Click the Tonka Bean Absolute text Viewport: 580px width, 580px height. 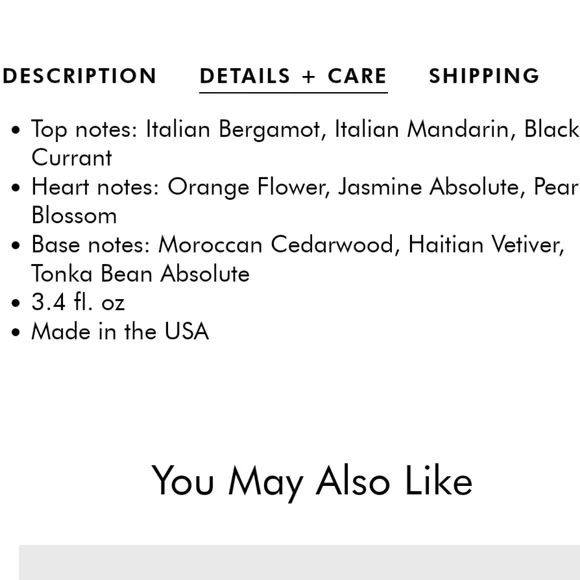pyautogui.click(x=140, y=274)
